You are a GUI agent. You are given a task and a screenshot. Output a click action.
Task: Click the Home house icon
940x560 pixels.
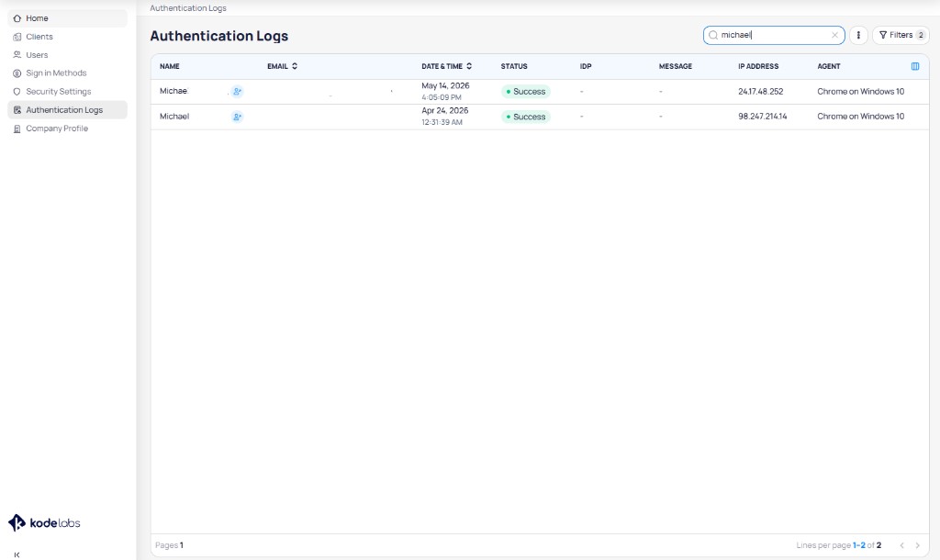tap(17, 18)
